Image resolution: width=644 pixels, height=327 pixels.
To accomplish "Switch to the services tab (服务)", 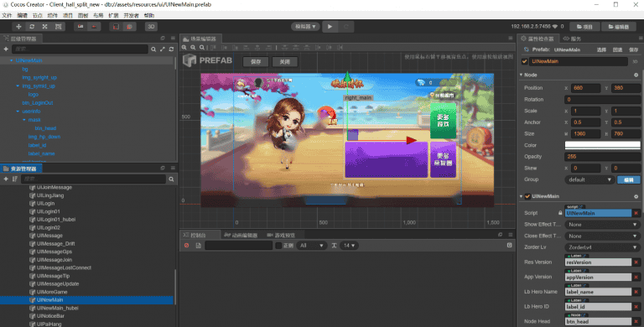I will pyautogui.click(x=572, y=39).
